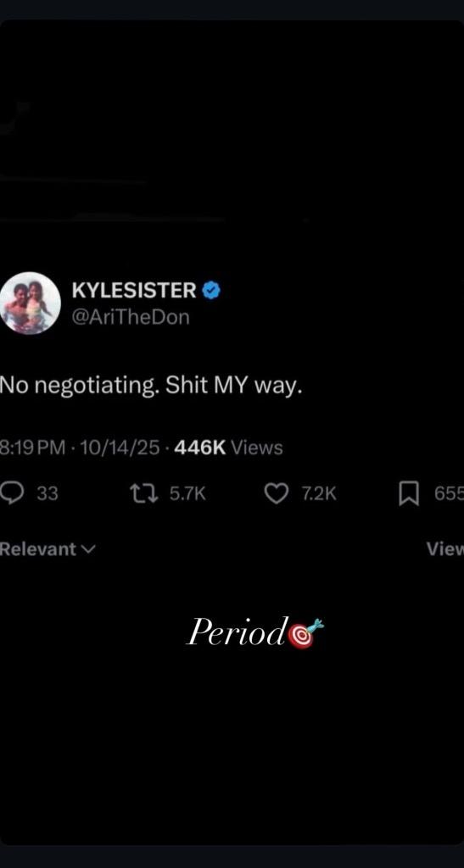
Task: Tap the repost arrows icon
Action: tap(143, 493)
